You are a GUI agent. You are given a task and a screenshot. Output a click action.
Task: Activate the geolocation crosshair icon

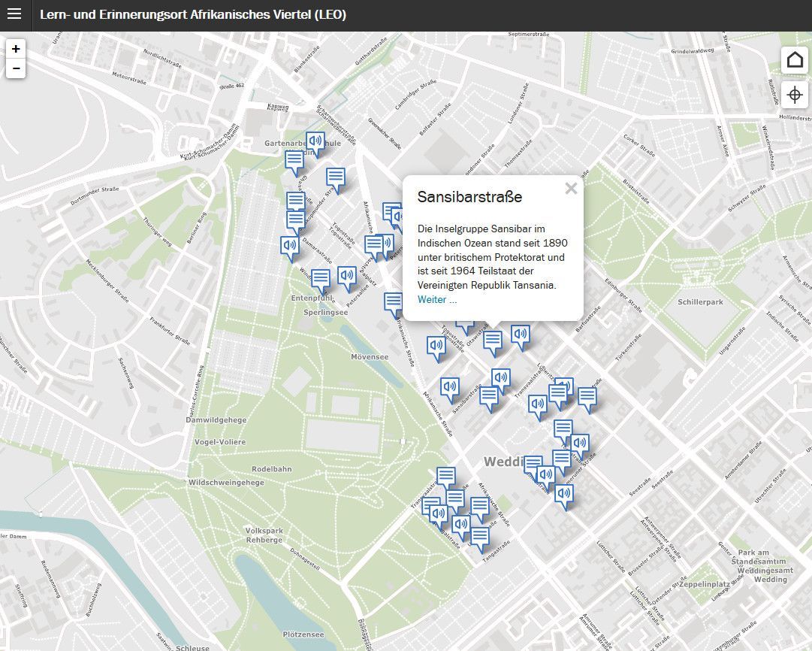795,95
